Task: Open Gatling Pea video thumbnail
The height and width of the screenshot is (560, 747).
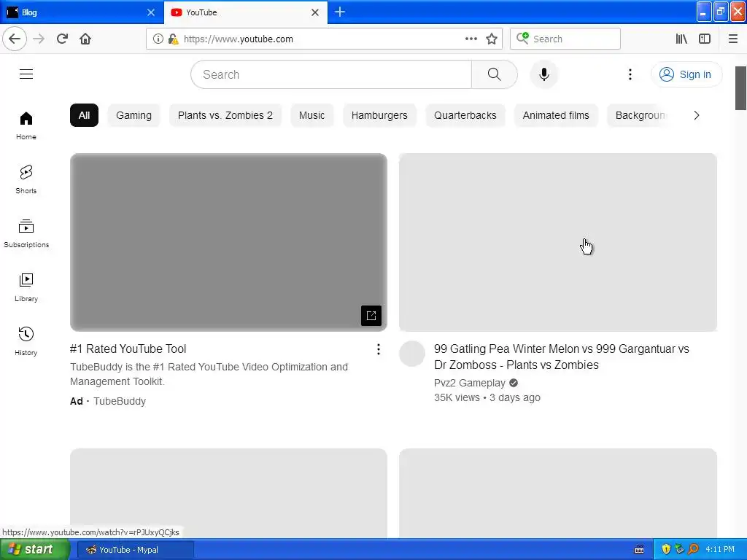Action: (x=558, y=242)
